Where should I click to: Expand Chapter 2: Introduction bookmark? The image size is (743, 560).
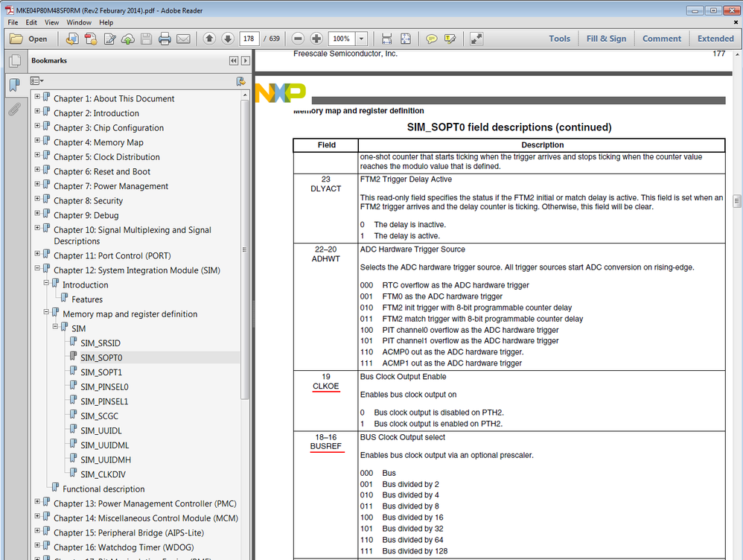pyautogui.click(x=37, y=111)
